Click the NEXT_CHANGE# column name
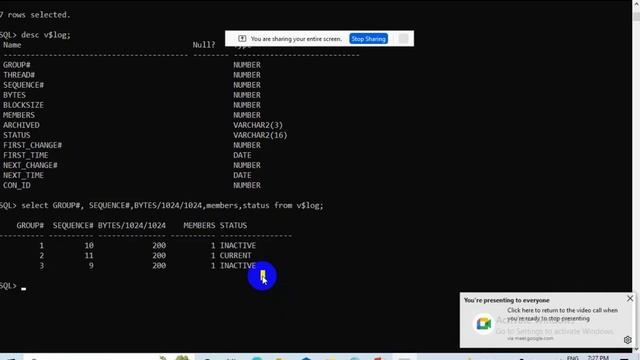The width and height of the screenshot is (640, 360). (x=30, y=165)
